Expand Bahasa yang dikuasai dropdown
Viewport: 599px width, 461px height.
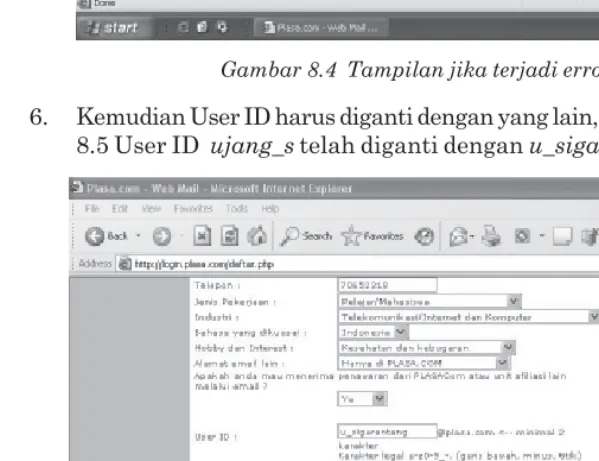click(401, 332)
